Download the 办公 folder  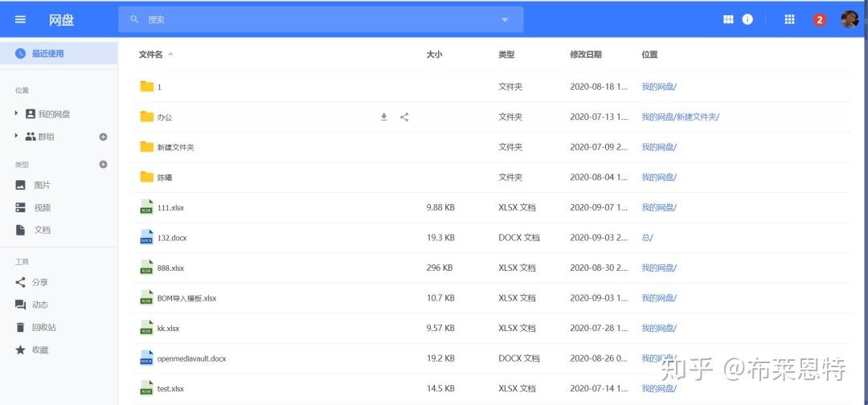[383, 117]
